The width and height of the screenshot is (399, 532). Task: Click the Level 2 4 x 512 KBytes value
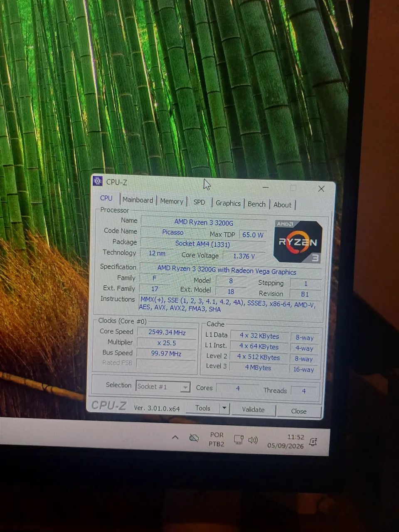[x=258, y=357]
